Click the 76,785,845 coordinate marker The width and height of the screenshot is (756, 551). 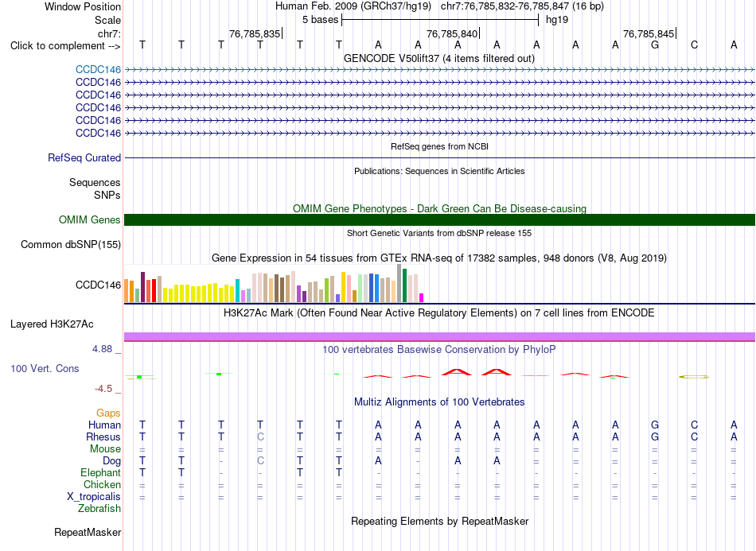(649, 33)
